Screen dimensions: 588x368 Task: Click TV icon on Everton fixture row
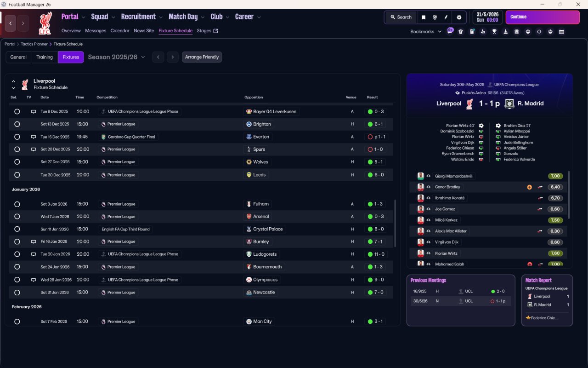[x=34, y=137]
